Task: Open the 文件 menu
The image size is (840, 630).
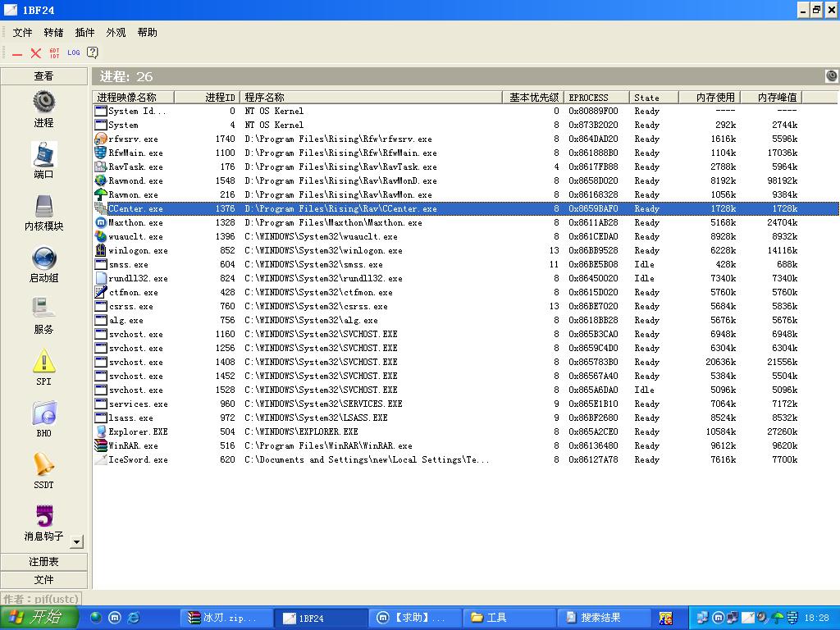Action: (22, 33)
